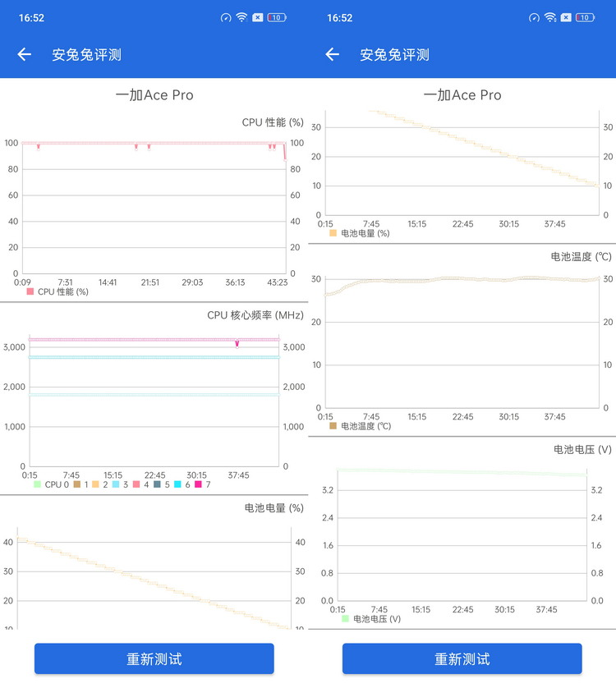Tap the battery indicator in right status bar

pos(585,17)
